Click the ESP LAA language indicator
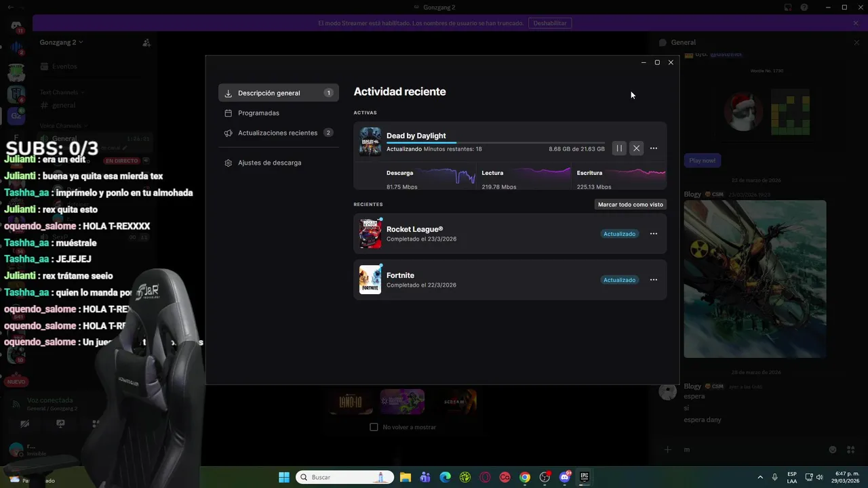This screenshot has height=488, width=868. [x=792, y=477]
